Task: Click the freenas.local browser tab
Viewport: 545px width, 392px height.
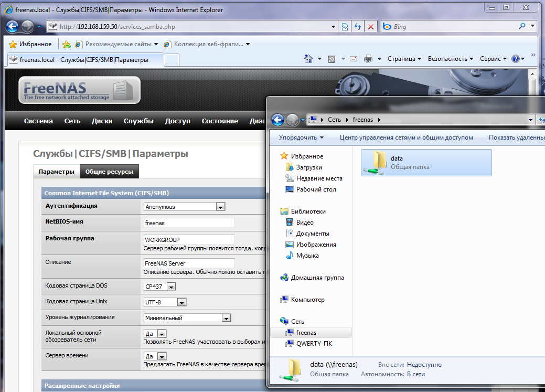Action: pyautogui.click(x=85, y=60)
